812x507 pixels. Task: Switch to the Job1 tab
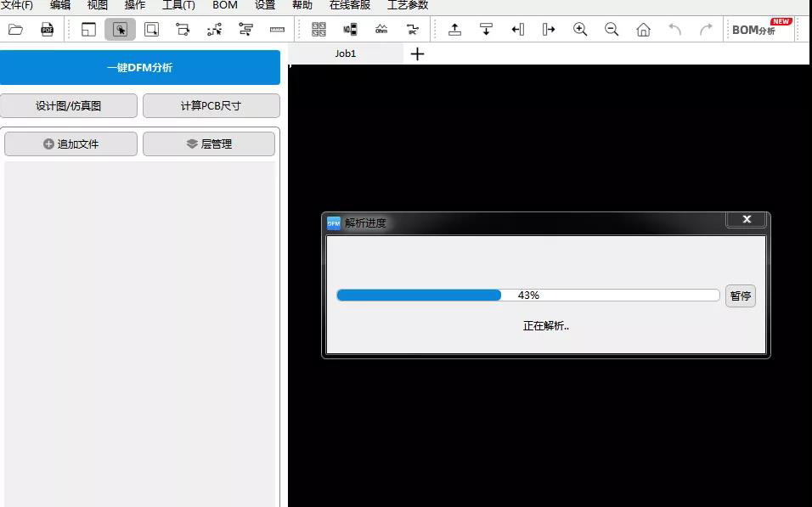click(346, 53)
